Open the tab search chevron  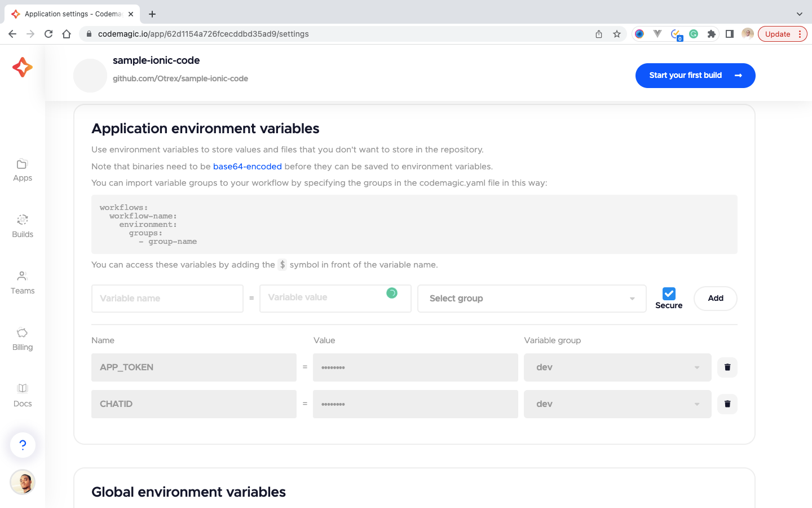(799, 14)
